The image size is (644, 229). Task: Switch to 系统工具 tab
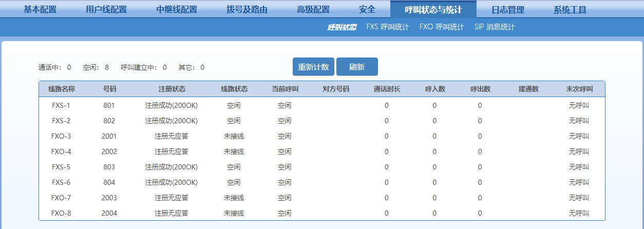click(570, 10)
